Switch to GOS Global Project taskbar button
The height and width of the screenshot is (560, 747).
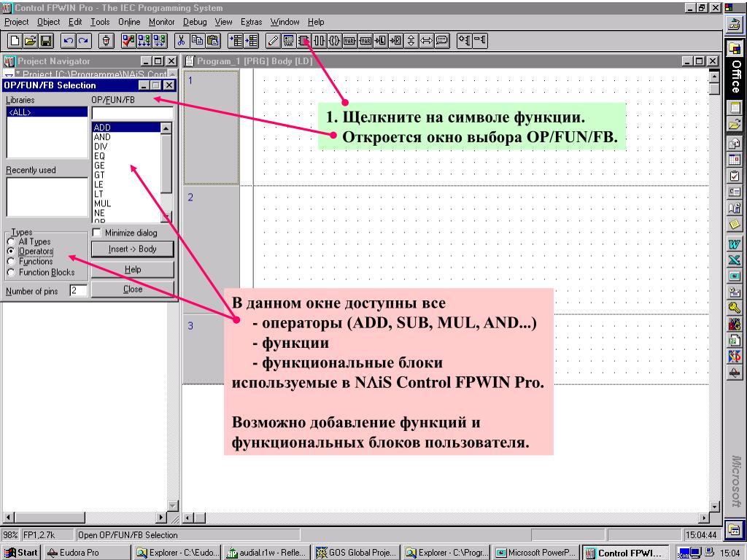click(355, 553)
